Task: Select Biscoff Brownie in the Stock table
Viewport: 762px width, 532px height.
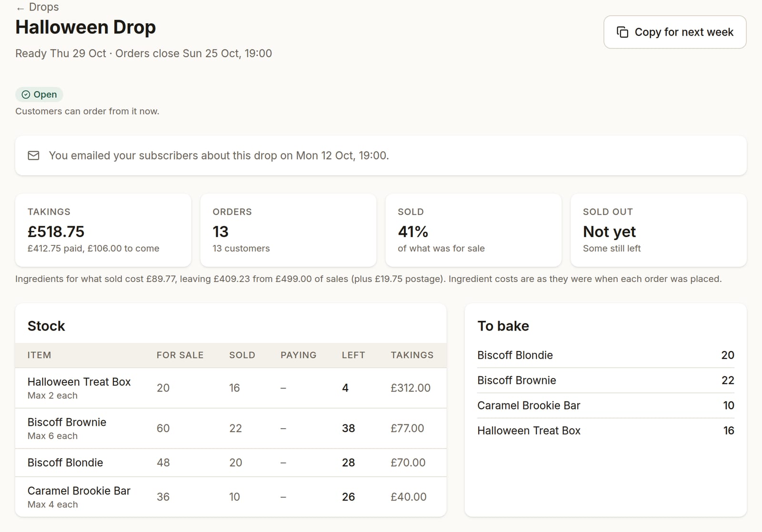Action: [x=67, y=422]
